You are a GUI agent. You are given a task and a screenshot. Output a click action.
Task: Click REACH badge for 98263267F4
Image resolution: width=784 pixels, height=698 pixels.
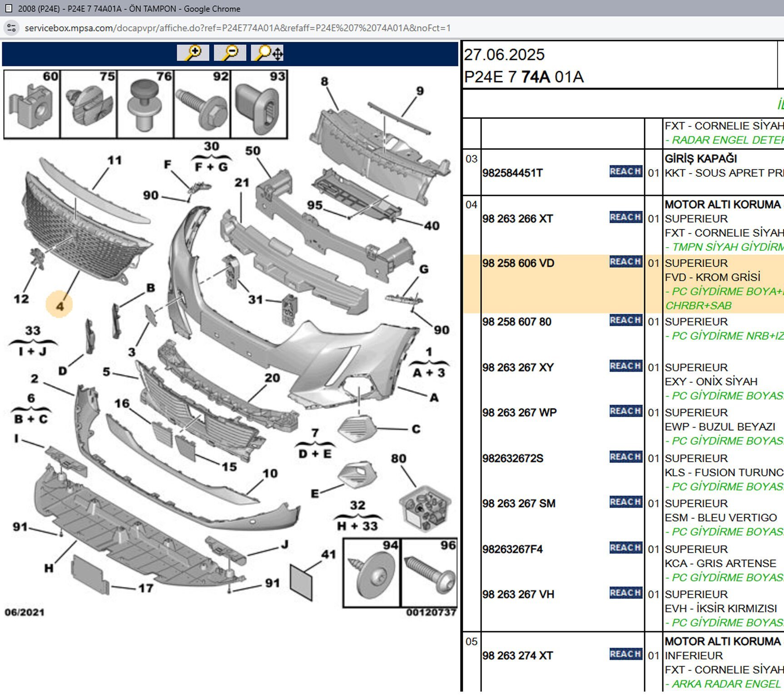pos(625,548)
